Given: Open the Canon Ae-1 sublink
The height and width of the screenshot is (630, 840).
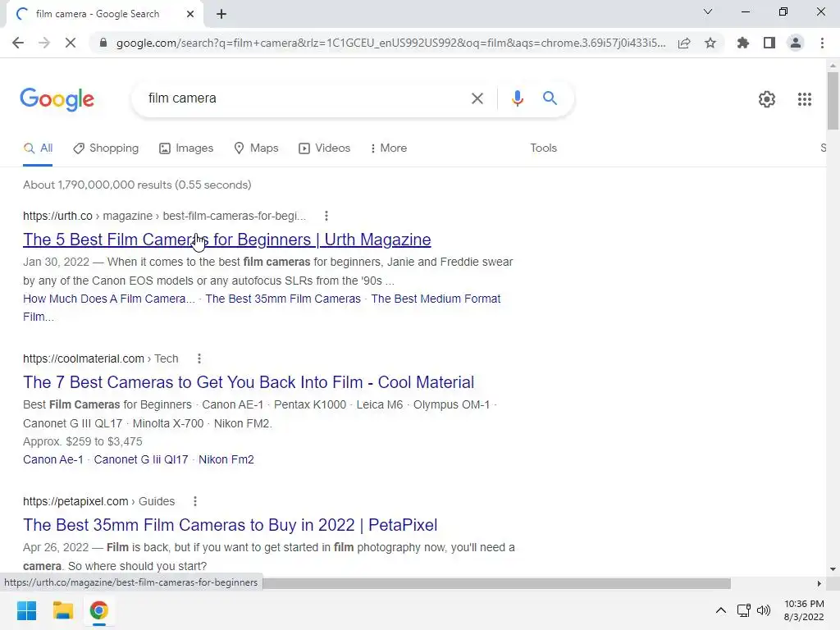Looking at the screenshot, I should 53,459.
